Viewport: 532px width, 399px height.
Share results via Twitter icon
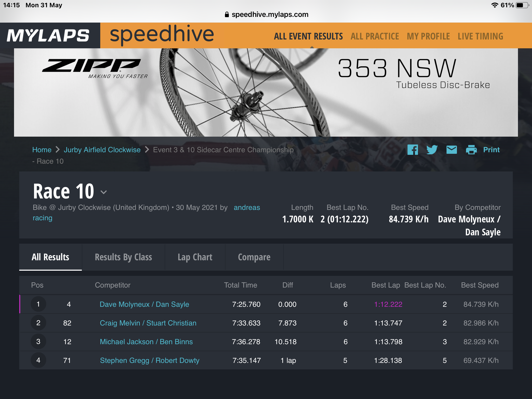432,150
